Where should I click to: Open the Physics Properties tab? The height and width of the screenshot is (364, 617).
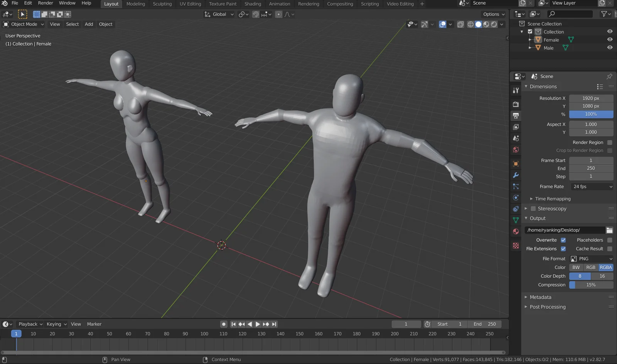coord(516,198)
